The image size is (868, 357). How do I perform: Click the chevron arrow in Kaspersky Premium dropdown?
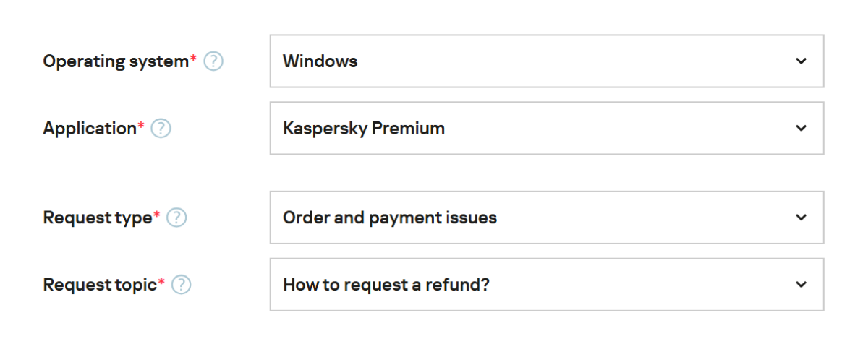801,129
